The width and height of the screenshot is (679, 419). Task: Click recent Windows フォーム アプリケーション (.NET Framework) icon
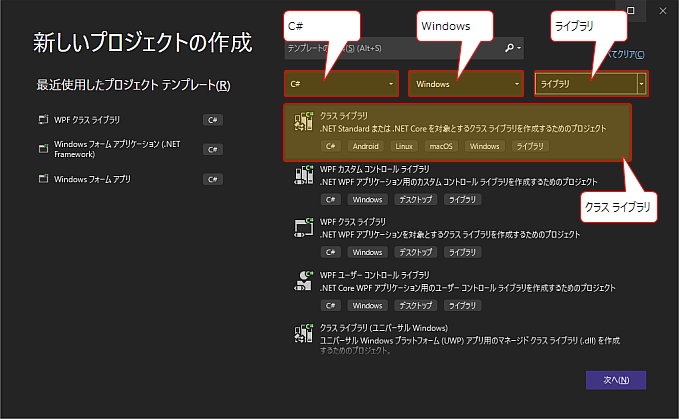coord(43,149)
